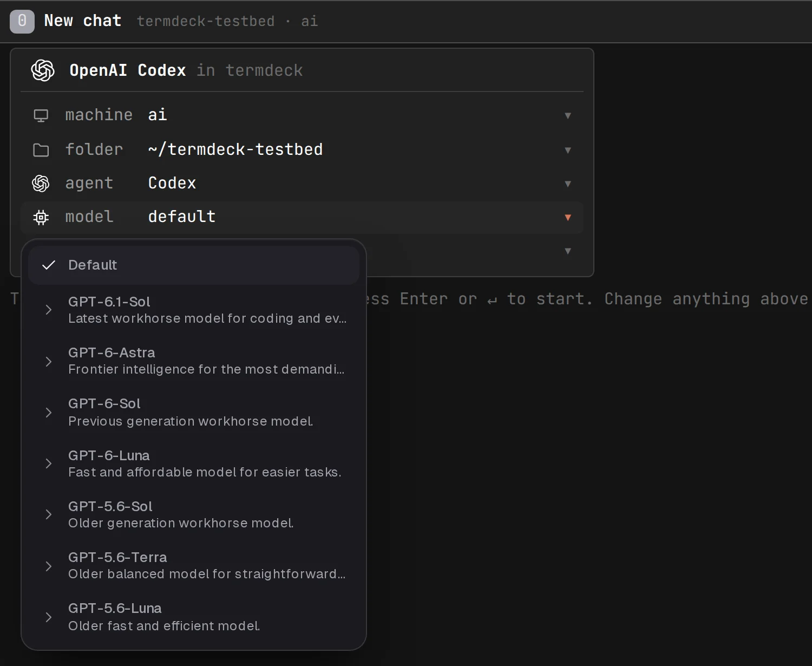Click the New chat tab title

[x=83, y=21]
